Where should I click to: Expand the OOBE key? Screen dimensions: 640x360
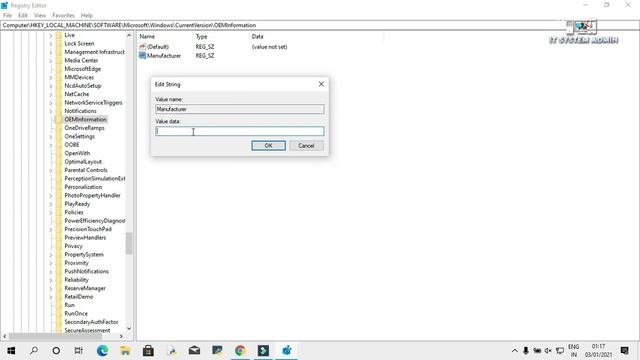[x=51, y=145]
